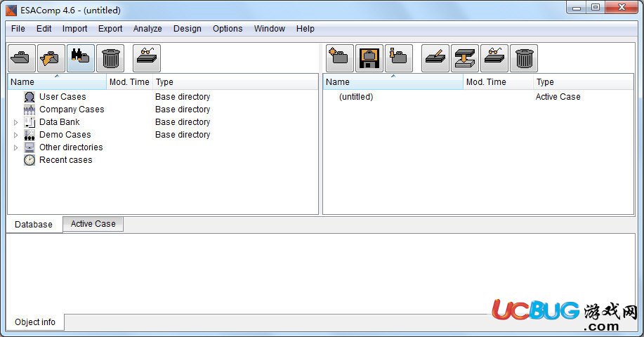Click the import object down-arrow icon

click(465, 58)
